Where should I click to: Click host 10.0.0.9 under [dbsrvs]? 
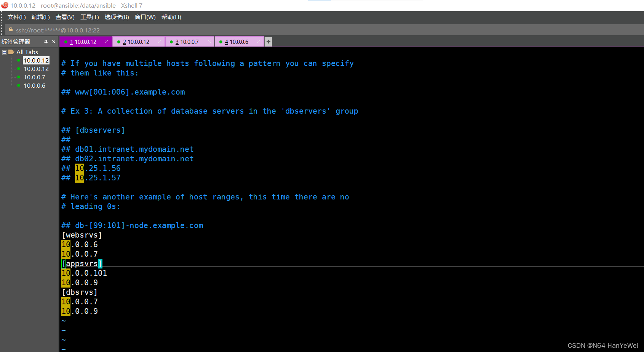tap(80, 311)
